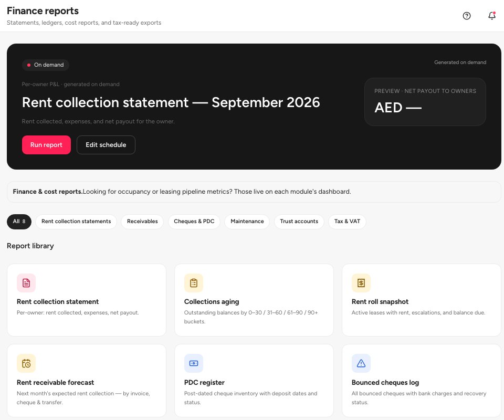Image resolution: width=504 pixels, height=420 pixels.
Task: Open the notifications bell icon
Action: pos(491,16)
